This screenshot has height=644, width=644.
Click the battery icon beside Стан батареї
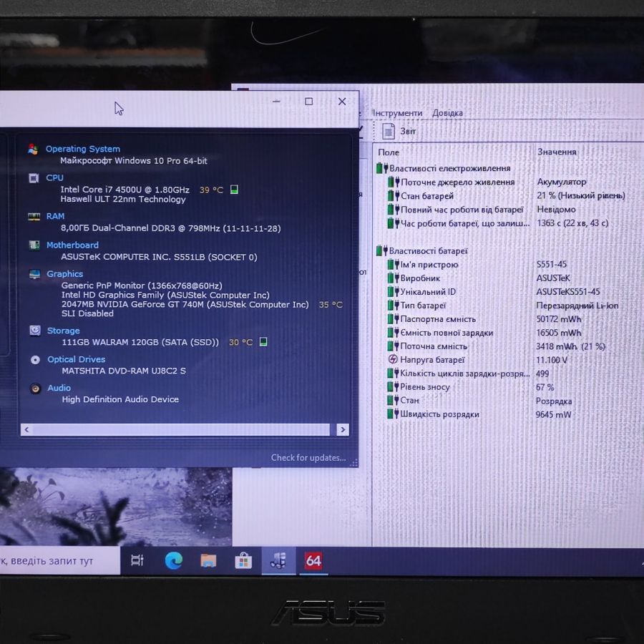click(x=394, y=196)
